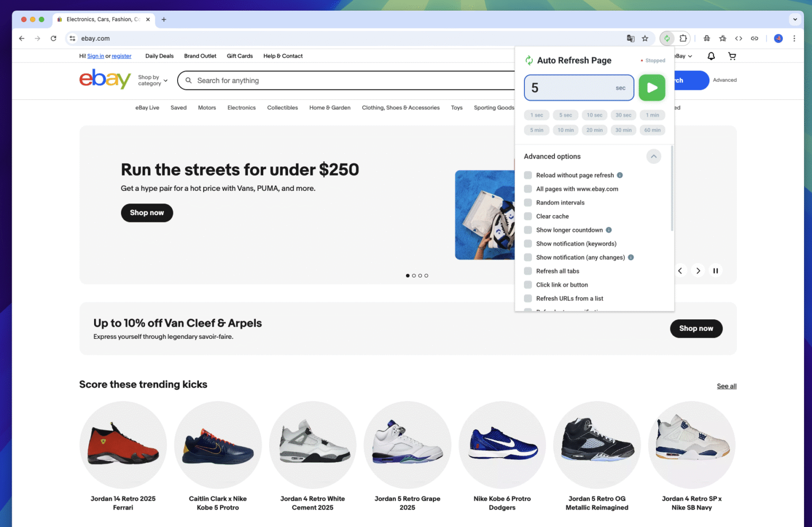The width and height of the screenshot is (812, 527).
Task: Click the Auto Refresh extension toolbar icon
Action: tap(667, 38)
